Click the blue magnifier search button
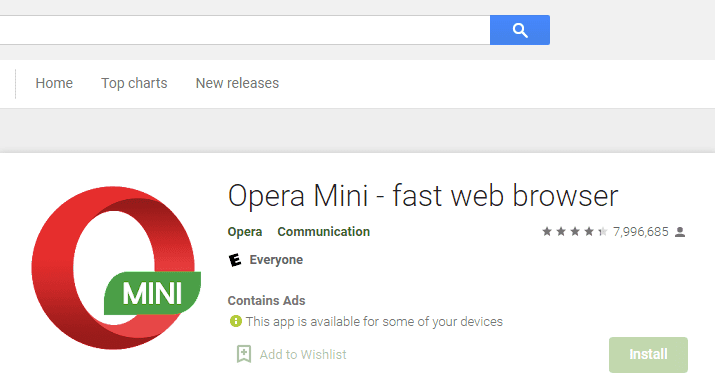This screenshot has height=389, width=715. (520, 30)
